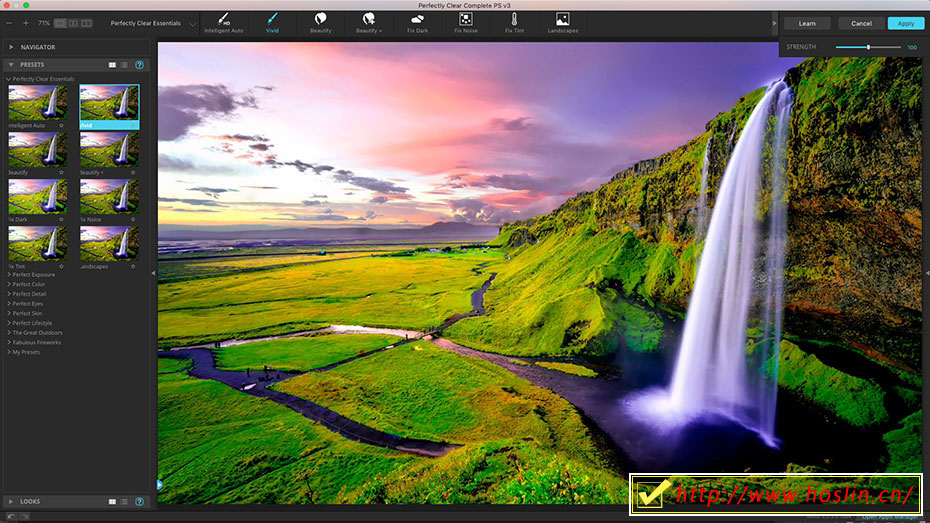930x523 pixels.
Task: Select the Fix Noise preset thumbnail
Action: tap(109, 196)
